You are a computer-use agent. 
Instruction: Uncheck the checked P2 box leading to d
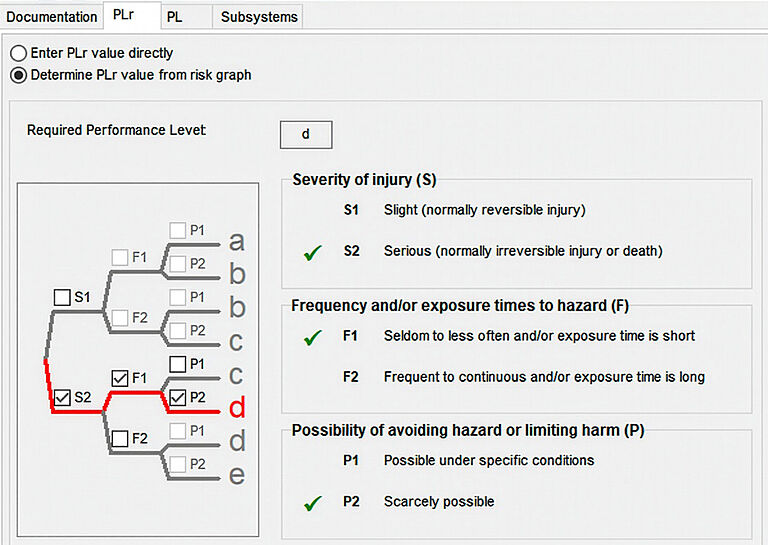(177, 398)
